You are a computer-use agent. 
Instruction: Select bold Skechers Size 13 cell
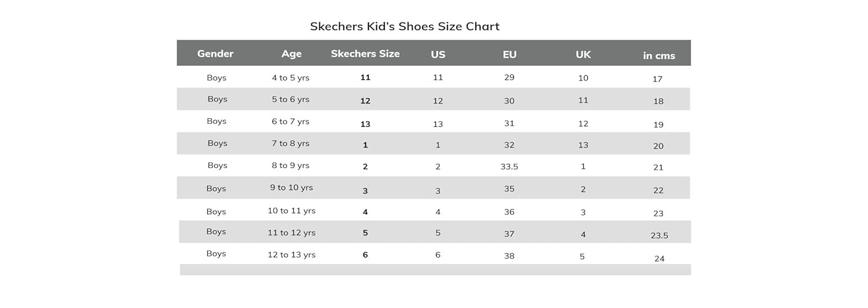(x=365, y=124)
